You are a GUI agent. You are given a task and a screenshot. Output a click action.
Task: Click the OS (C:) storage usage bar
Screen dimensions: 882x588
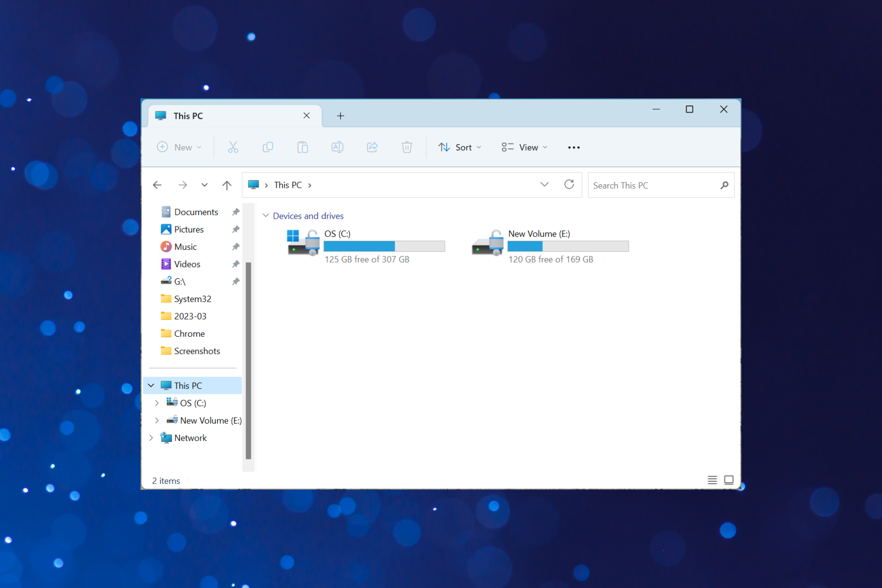point(384,246)
